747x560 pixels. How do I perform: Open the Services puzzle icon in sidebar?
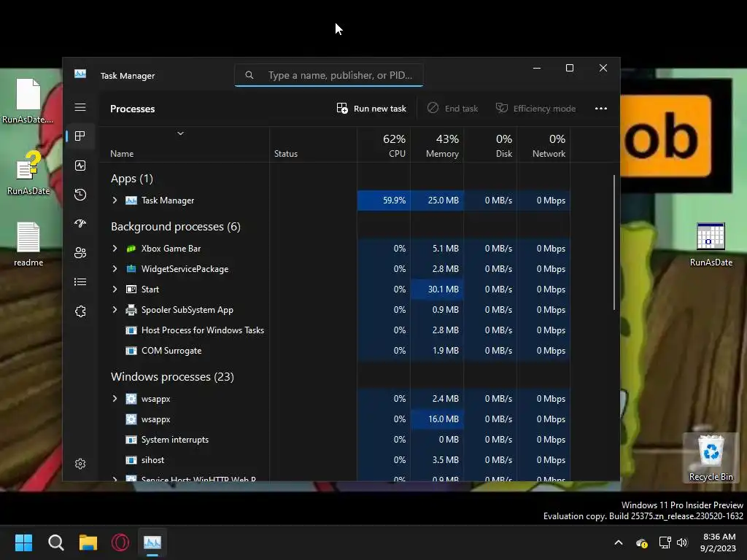pyautogui.click(x=80, y=311)
